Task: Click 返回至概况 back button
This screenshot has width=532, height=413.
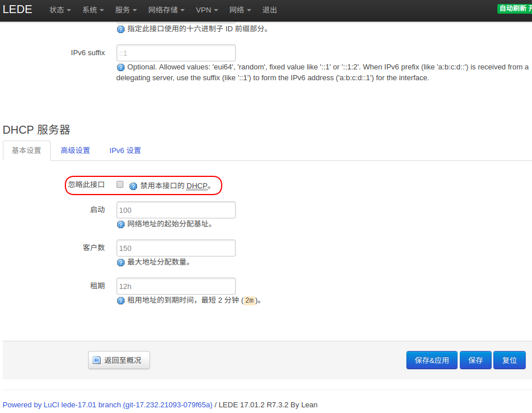Action: [x=119, y=360]
